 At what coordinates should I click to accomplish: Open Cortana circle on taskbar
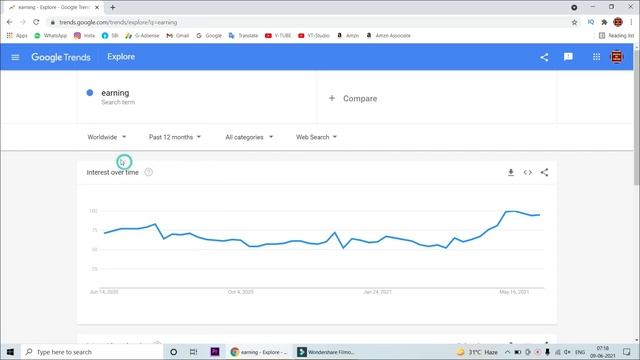(x=173, y=352)
